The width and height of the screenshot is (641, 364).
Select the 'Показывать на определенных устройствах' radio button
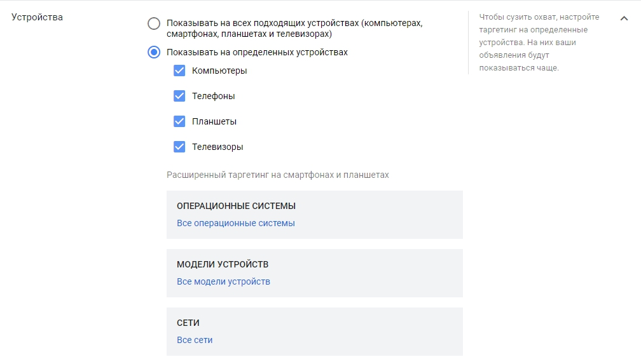click(x=154, y=52)
